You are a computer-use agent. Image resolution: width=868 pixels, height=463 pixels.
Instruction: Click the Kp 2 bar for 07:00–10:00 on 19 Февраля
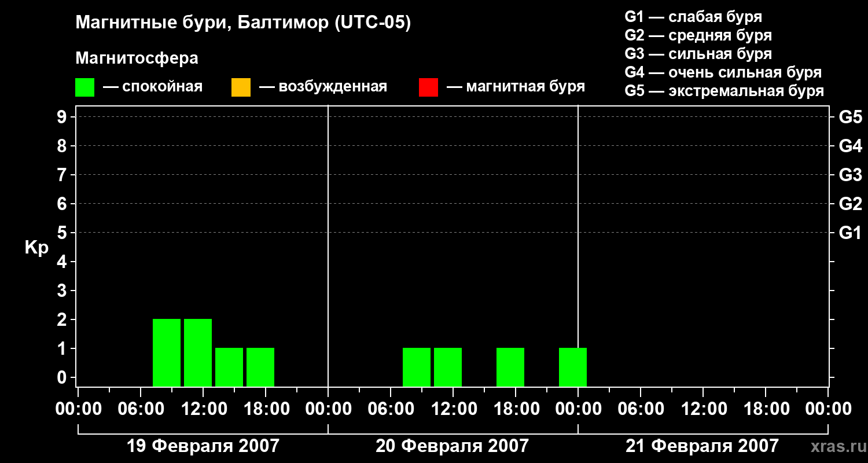point(167,352)
